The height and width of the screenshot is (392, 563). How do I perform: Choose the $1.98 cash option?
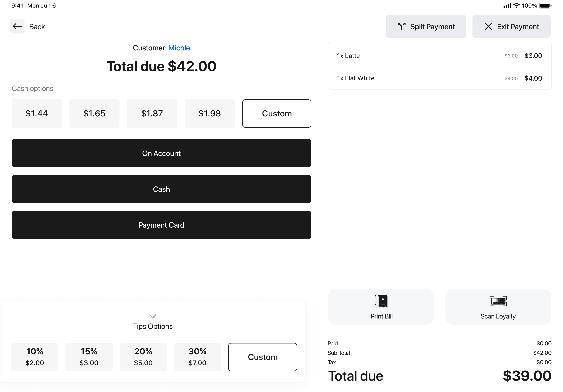pyautogui.click(x=210, y=113)
